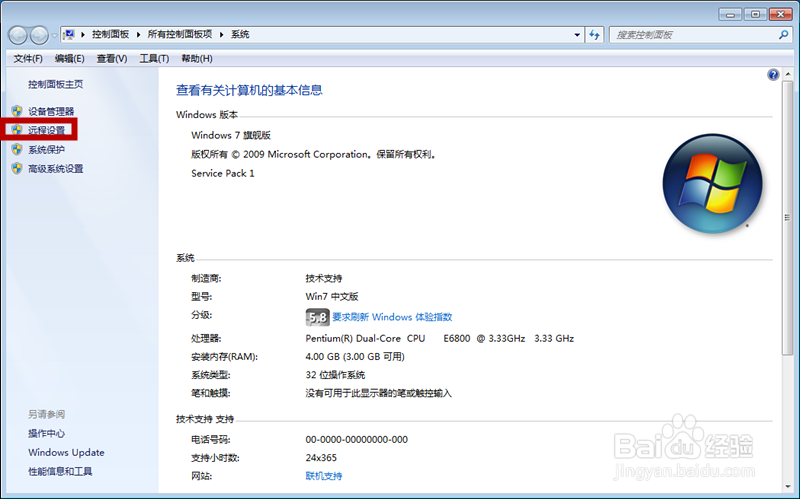800x499 pixels.
Task: Click the Win7 中文版 model value
Action: [332, 296]
